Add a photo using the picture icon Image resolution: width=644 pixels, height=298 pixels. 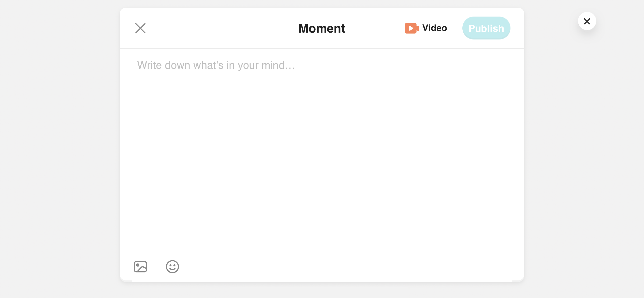tap(140, 267)
